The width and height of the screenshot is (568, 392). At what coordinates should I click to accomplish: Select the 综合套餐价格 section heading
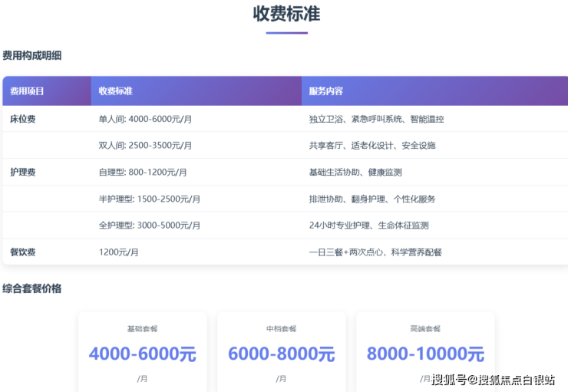[31, 289]
